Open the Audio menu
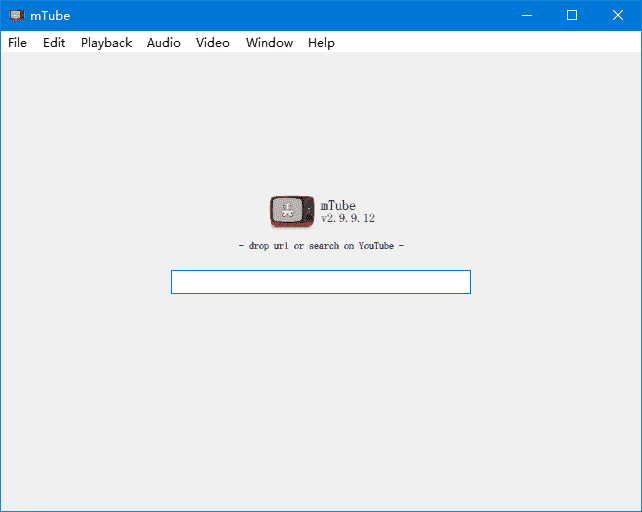 coord(163,43)
